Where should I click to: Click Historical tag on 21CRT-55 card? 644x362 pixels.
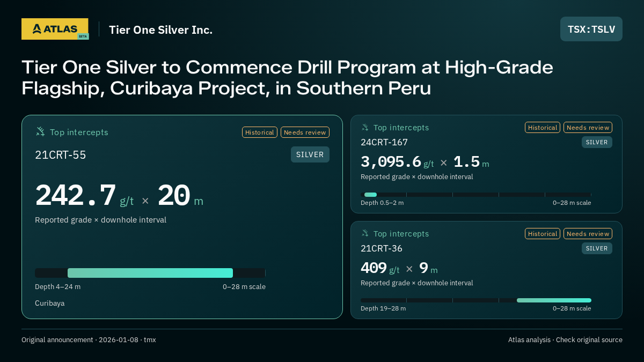point(260,132)
